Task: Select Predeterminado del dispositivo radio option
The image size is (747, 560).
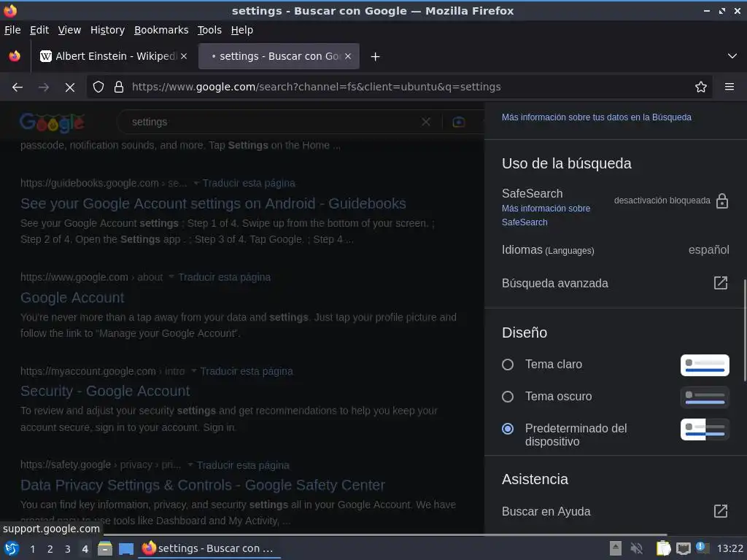Action: (x=508, y=429)
